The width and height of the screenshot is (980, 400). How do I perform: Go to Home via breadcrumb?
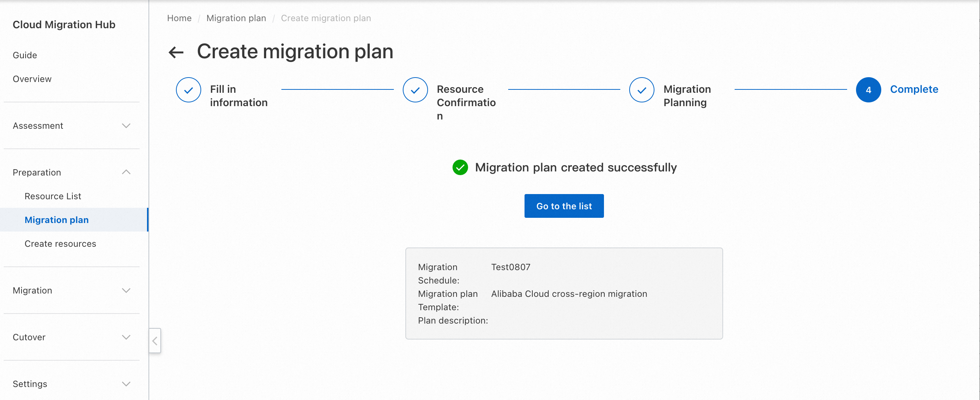pos(179,18)
